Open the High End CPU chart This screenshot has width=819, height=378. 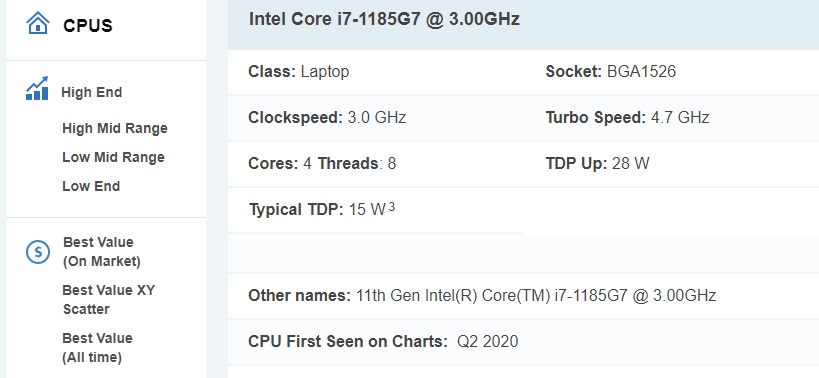click(92, 92)
